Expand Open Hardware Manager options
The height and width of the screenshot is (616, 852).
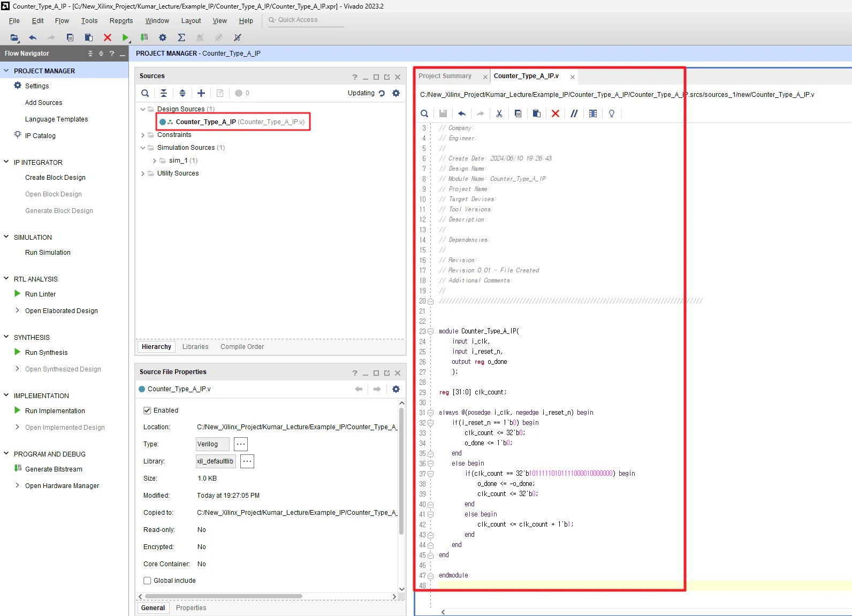point(17,485)
